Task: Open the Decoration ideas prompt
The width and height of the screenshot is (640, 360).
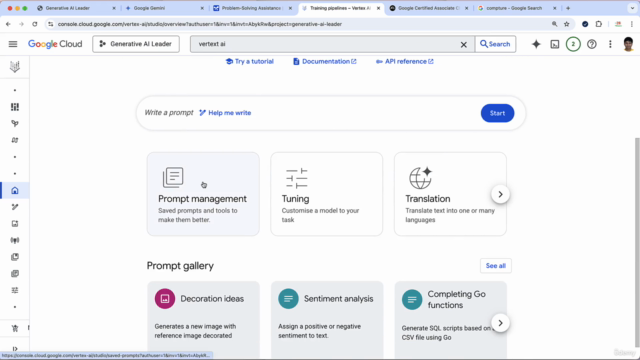Action: pyautogui.click(x=203, y=320)
